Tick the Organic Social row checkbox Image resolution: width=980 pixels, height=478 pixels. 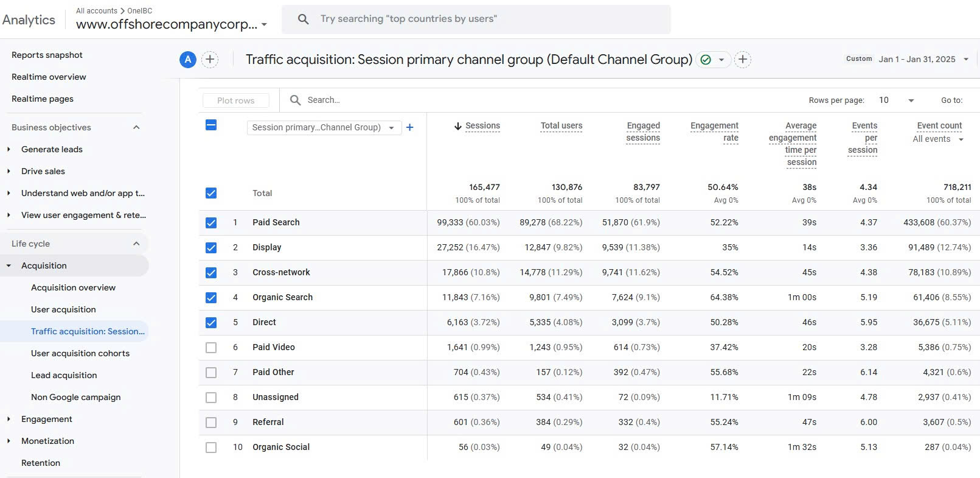click(211, 448)
